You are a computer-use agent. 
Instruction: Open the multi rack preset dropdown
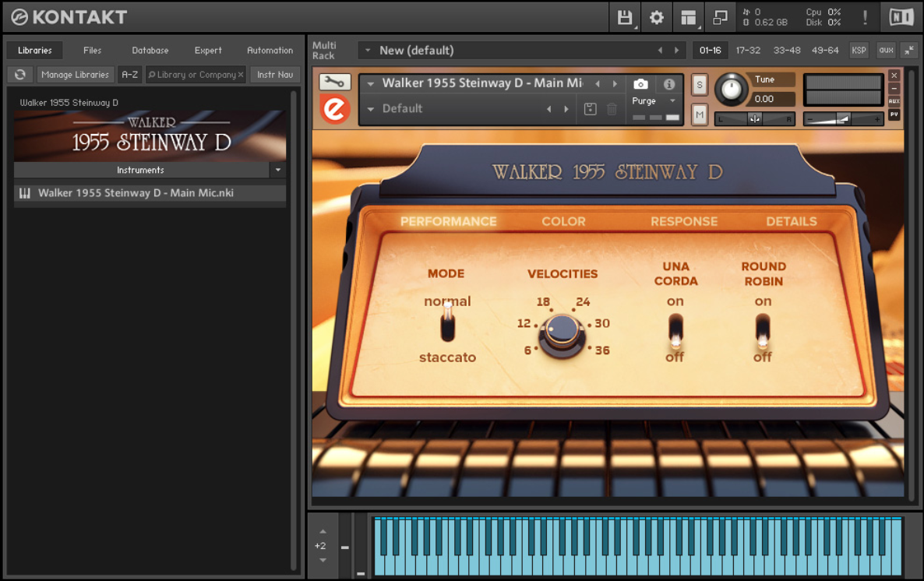pyautogui.click(x=368, y=51)
